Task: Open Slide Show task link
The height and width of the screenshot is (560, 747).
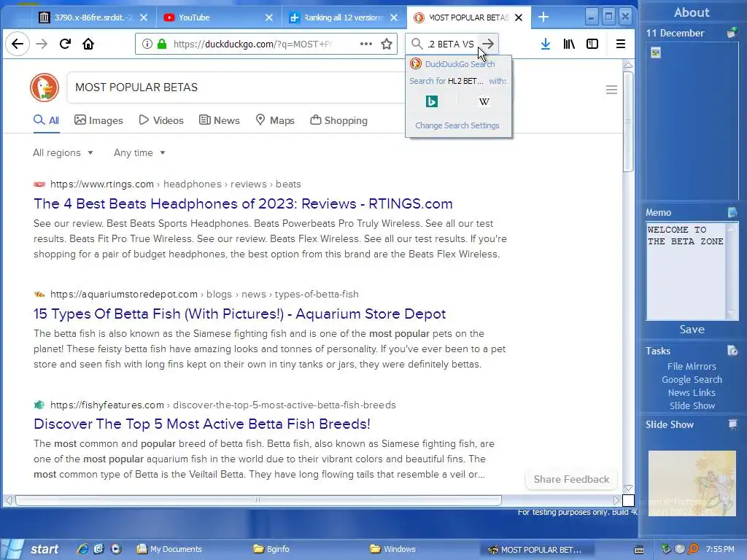Action: 692,405
